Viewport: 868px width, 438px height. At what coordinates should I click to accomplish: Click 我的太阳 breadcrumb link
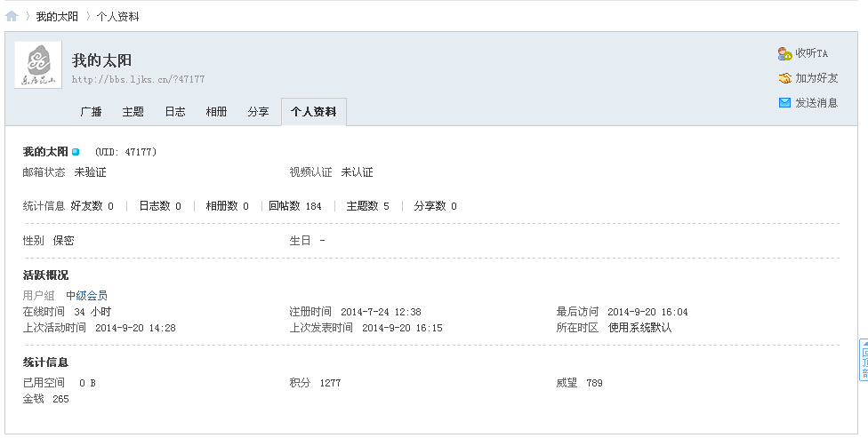tap(57, 16)
